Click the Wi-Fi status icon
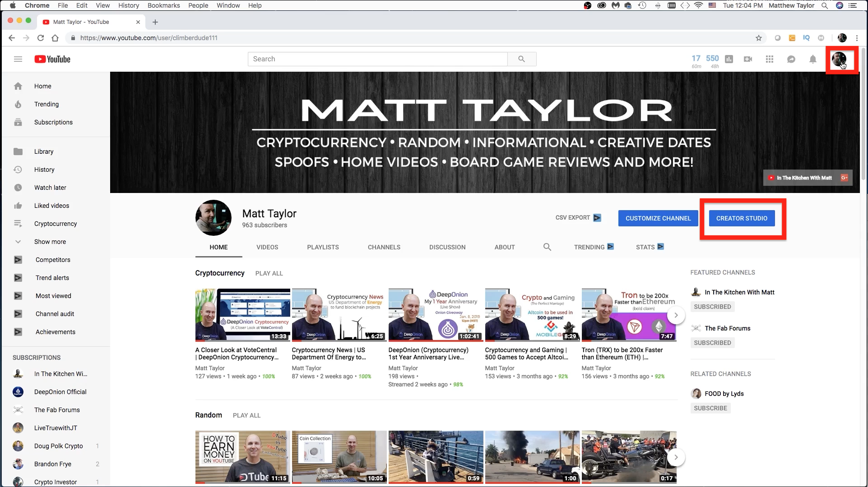 pos(699,5)
